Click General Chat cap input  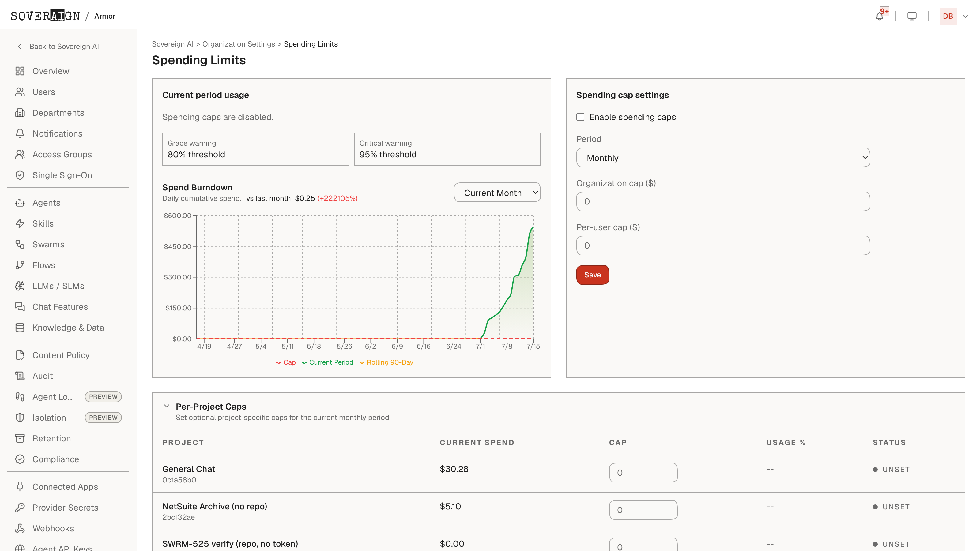tap(643, 473)
